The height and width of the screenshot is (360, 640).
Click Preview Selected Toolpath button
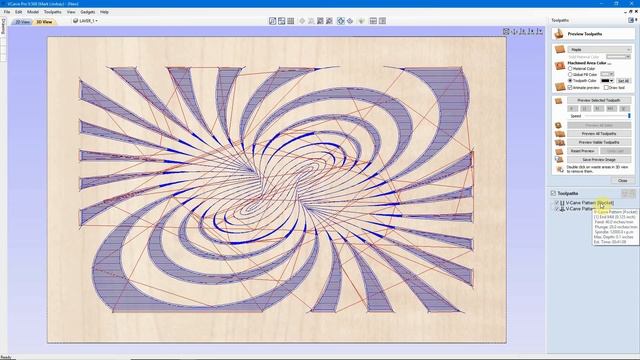tap(599, 100)
